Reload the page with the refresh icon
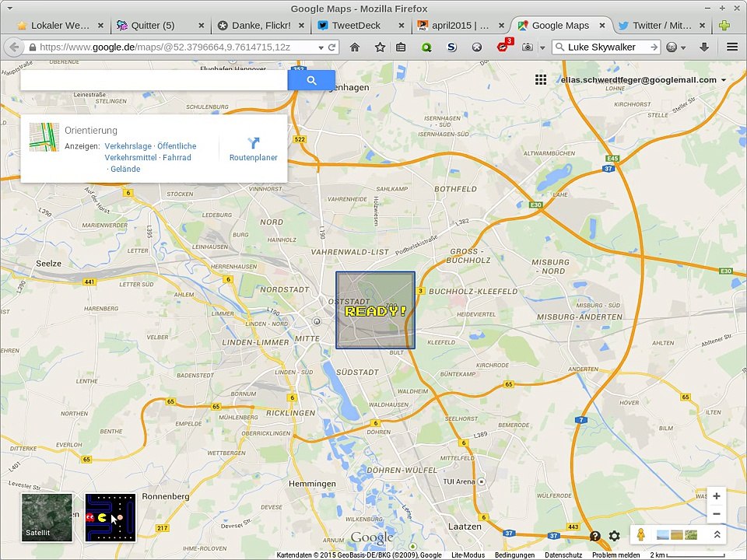The width and height of the screenshot is (747, 560). click(x=332, y=47)
